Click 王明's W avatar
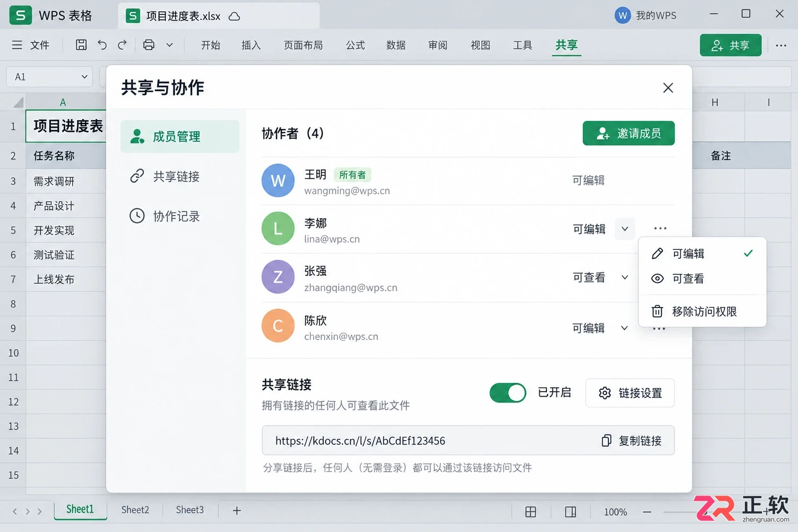This screenshot has width=798, height=532. [278, 181]
